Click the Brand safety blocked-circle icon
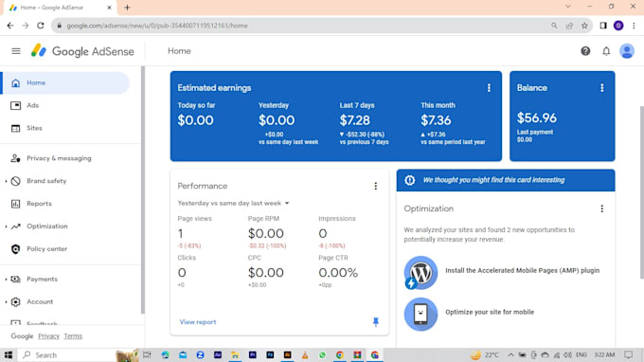This screenshot has width=644, height=362. tap(15, 181)
